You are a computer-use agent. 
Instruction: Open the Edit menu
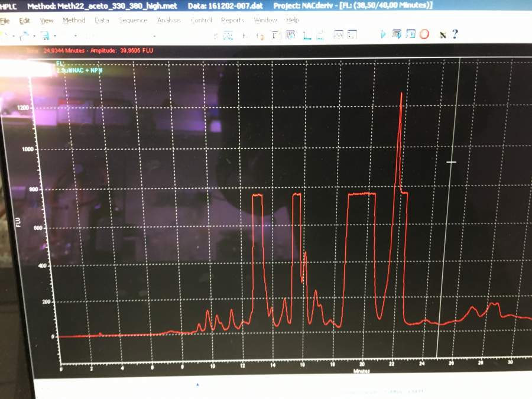24,21
